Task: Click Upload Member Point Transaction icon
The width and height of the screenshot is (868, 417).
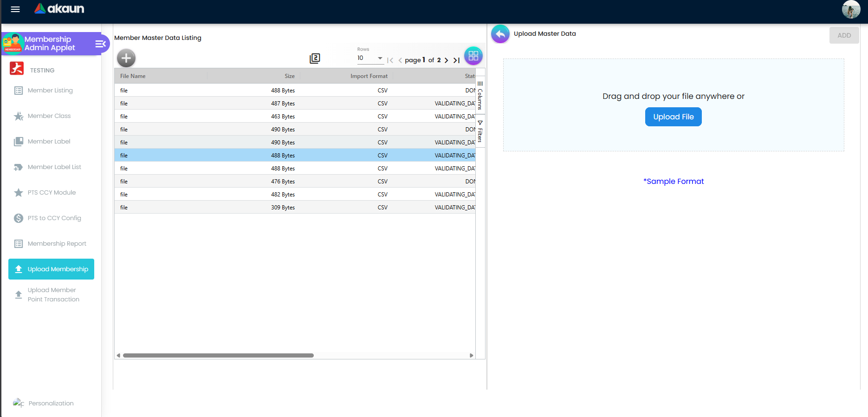Action: (19, 295)
